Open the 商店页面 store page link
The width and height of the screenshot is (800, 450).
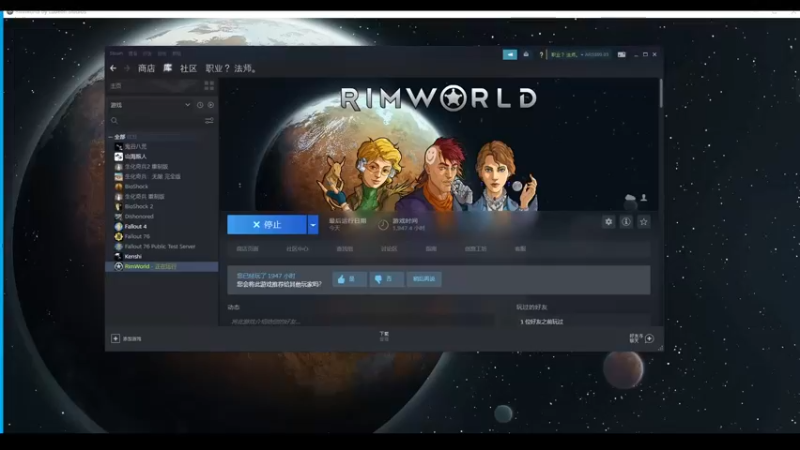(x=247, y=249)
